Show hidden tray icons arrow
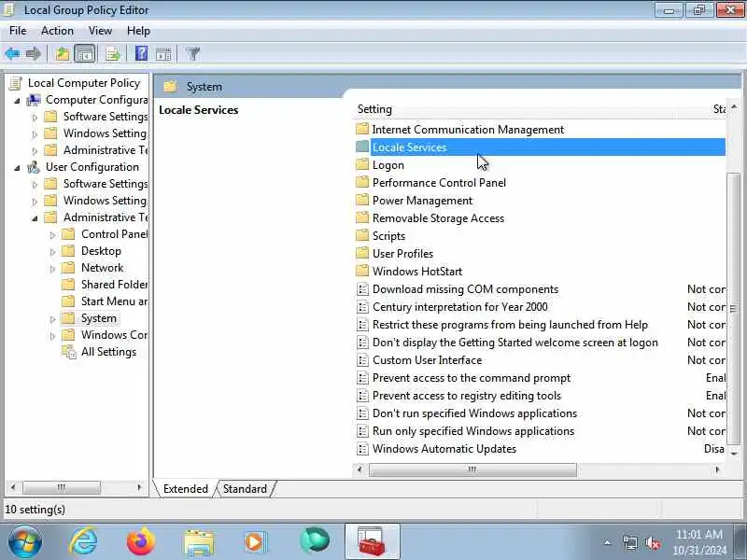Screen dimensions: 747x560 coord(608,542)
